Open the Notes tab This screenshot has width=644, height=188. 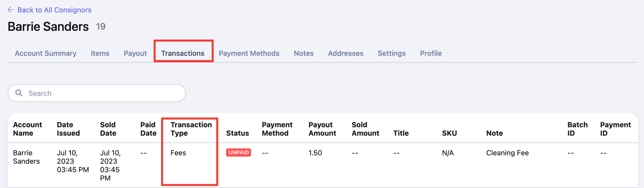(x=304, y=53)
